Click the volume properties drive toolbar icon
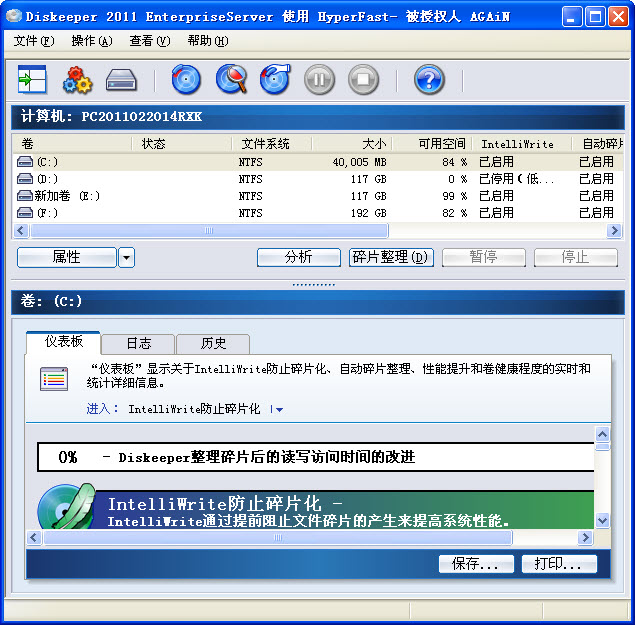Image resolution: width=635 pixels, height=625 pixels. (121, 80)
